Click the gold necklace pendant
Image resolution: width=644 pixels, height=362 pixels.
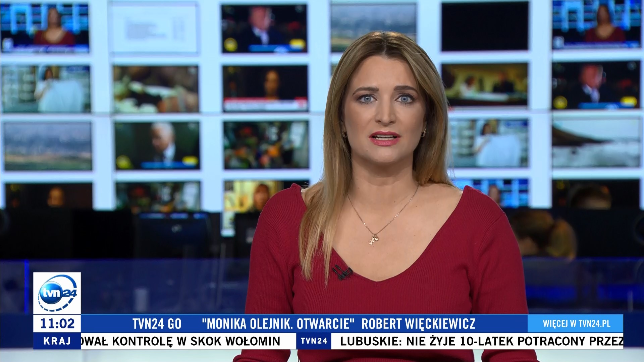pos(374,239)
